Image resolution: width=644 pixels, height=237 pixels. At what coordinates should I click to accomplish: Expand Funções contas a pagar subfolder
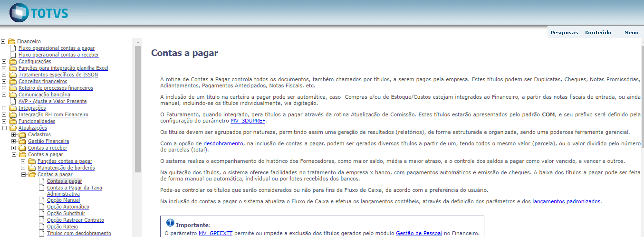tap(23, 161)
